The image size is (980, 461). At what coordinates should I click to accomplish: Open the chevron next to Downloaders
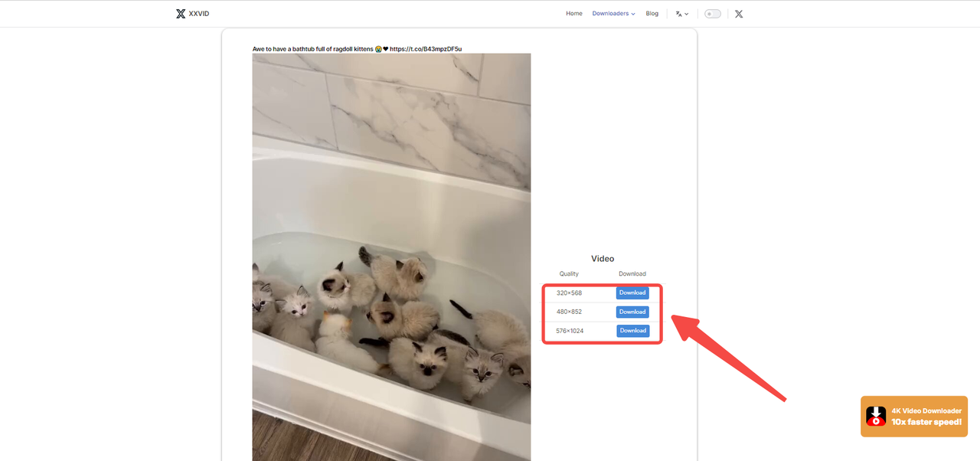[x=633, y=13]
